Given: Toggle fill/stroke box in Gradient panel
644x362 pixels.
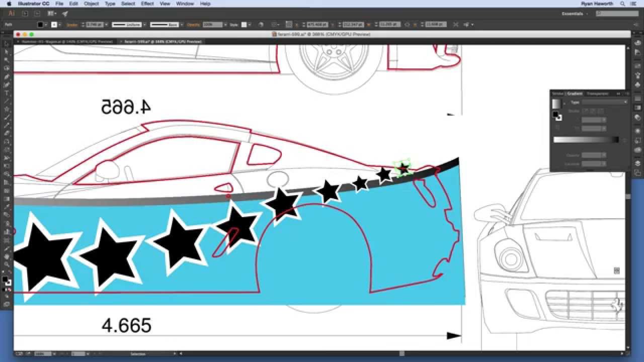Looking at the screenshot, I should pos(557,116).
